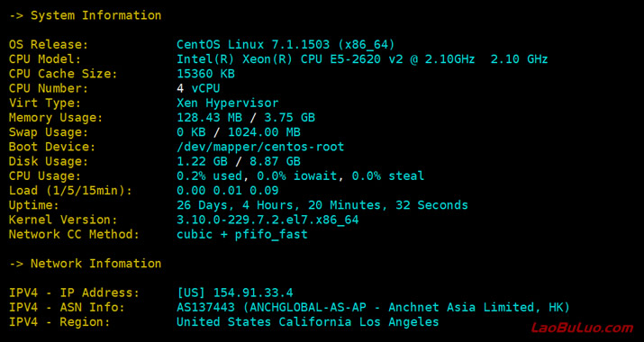
Task: Click the kernel '3.10.0-229.7.2.el7.x86_64'
Action: click(268, 220)
